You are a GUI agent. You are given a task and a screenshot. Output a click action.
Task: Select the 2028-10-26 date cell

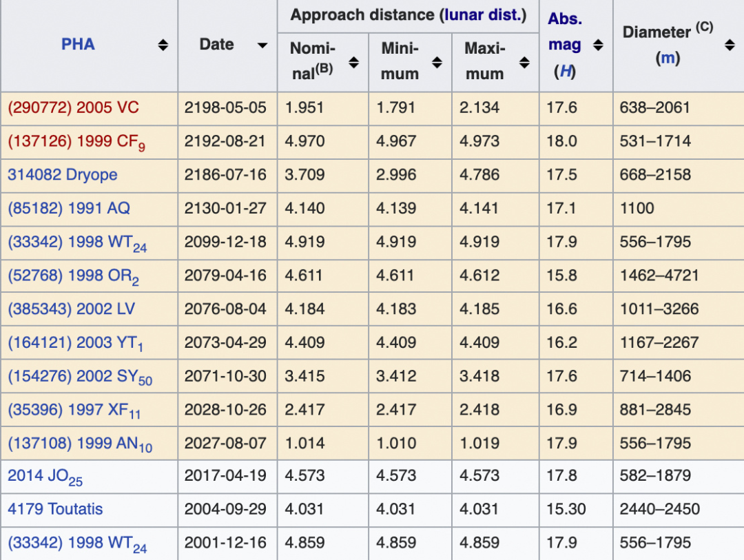[x=225, y=410]
